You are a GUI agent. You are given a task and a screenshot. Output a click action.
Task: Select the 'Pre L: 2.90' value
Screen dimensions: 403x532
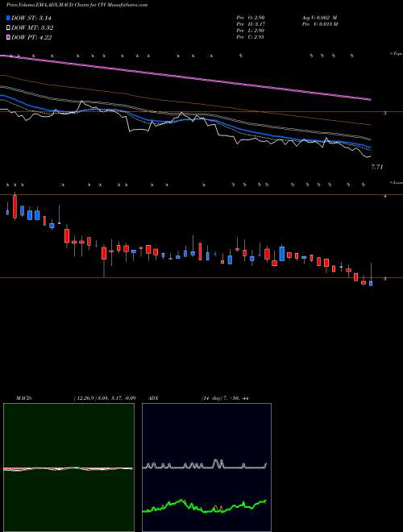tap(251, 31)
